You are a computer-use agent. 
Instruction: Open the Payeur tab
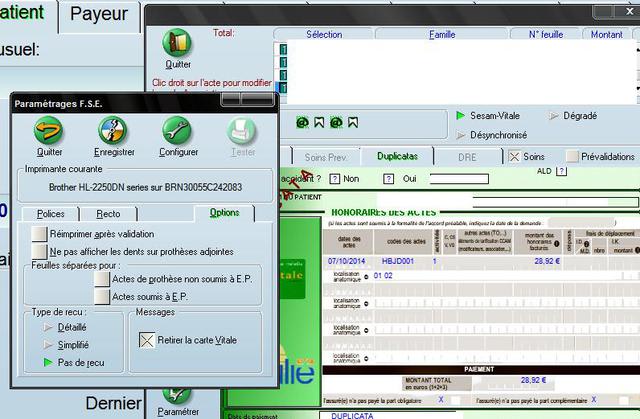click(x=100, y=15)
